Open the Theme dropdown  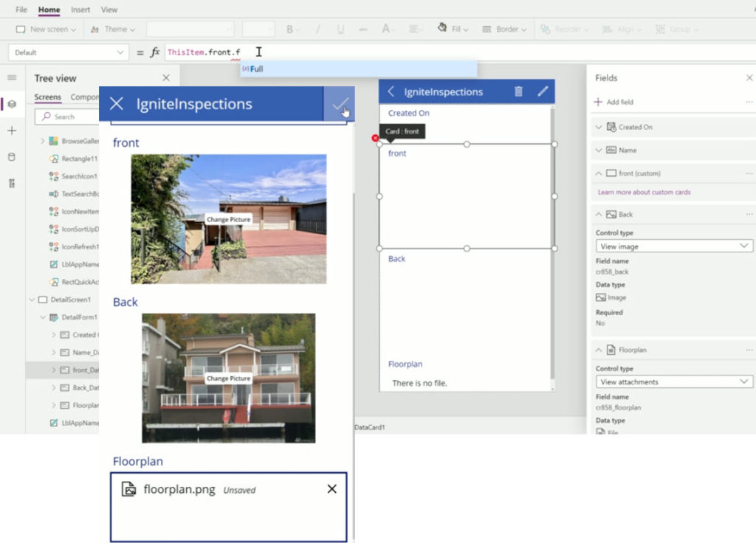tap(113, 30)
